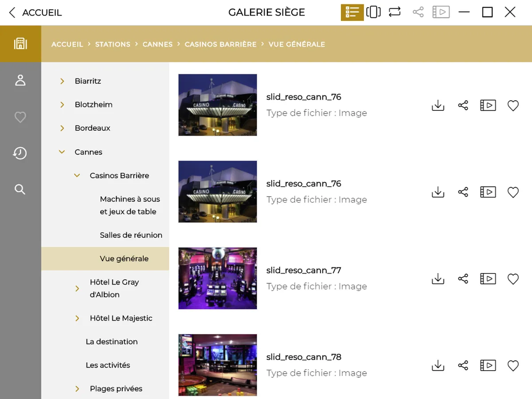Download the slid_reso_cann_77 image

pos(438,279)
